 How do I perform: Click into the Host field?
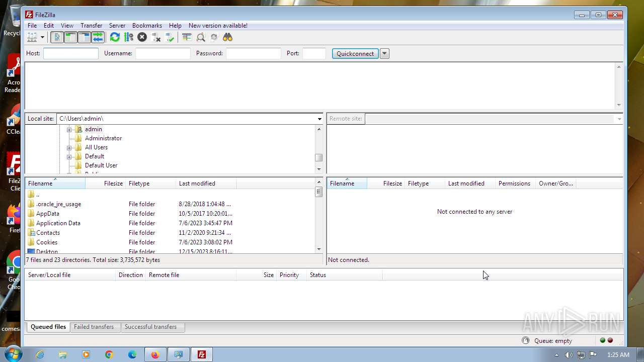71,53
